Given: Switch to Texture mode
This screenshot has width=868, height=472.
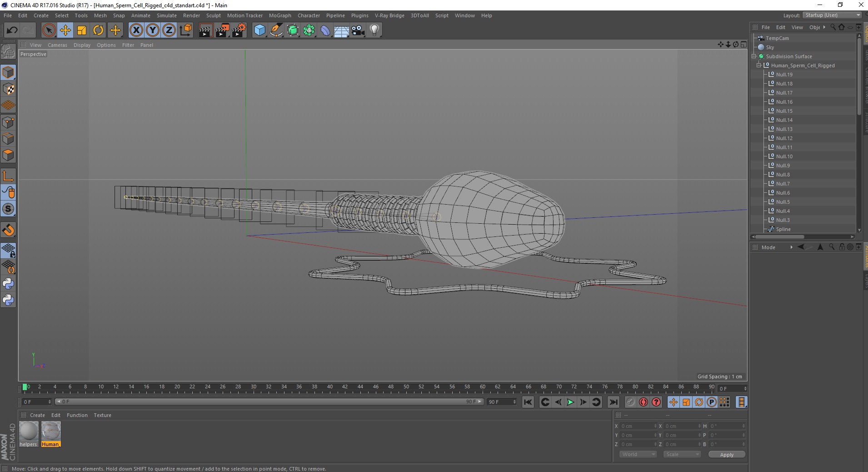Looking at the screenshot, I should click(8, 89).
